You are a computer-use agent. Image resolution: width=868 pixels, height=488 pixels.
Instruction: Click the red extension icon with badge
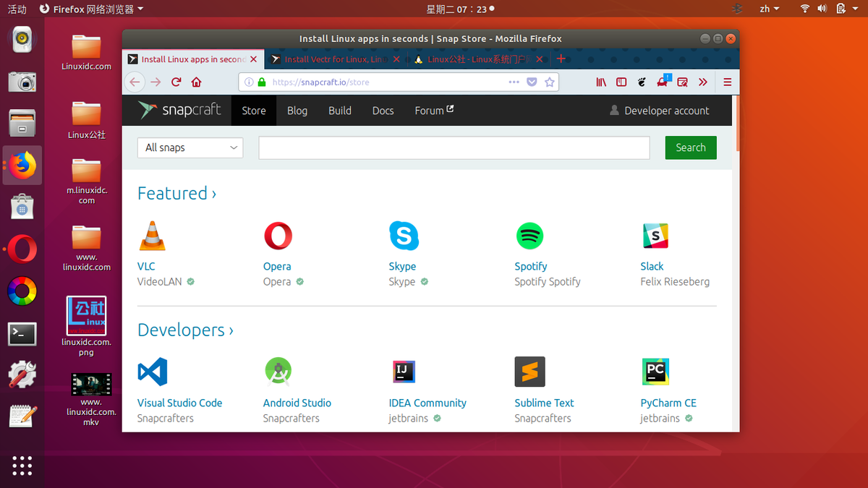663,82
